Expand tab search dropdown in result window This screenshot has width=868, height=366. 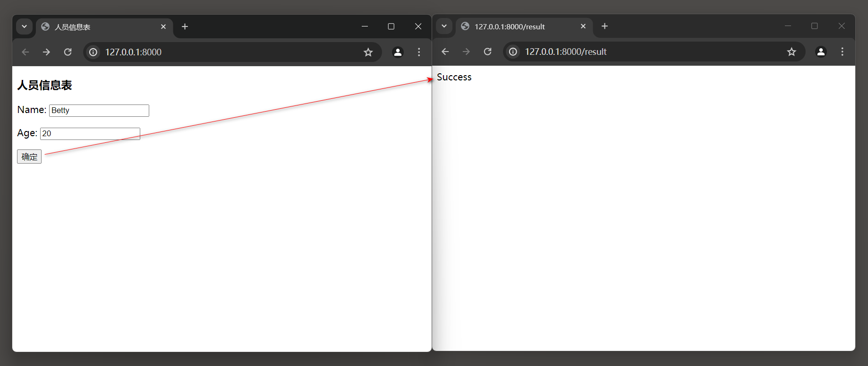tap(444, 26)
